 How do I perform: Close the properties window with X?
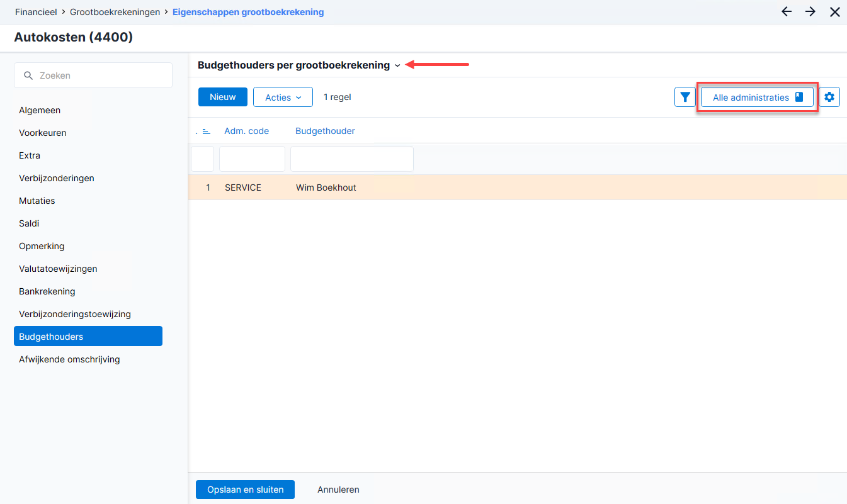pos(835,12)
